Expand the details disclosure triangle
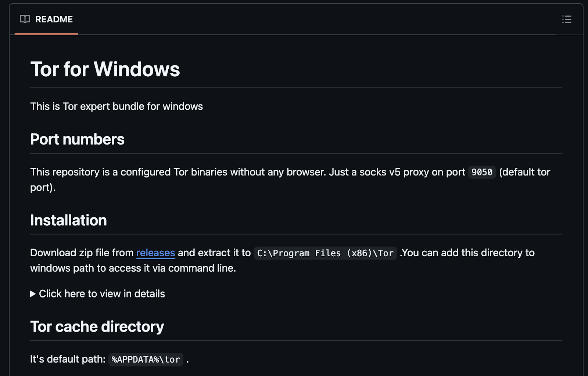 33,294
